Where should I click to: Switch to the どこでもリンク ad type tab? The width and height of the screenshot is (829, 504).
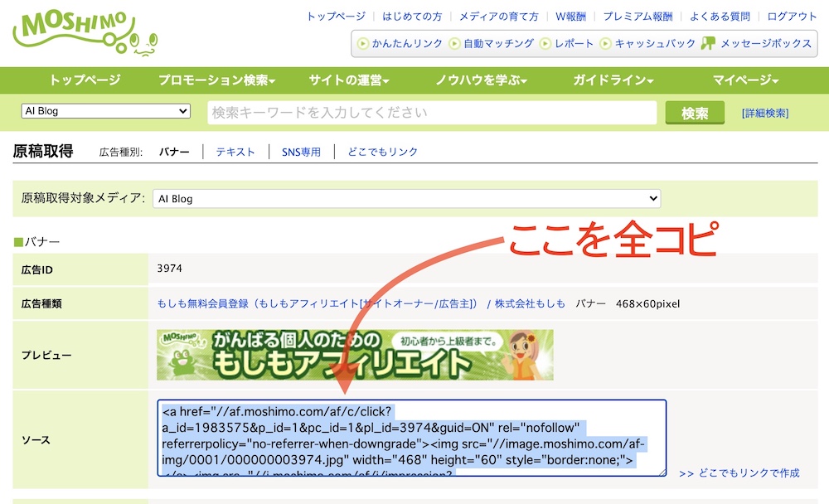(x=383, y=153)
